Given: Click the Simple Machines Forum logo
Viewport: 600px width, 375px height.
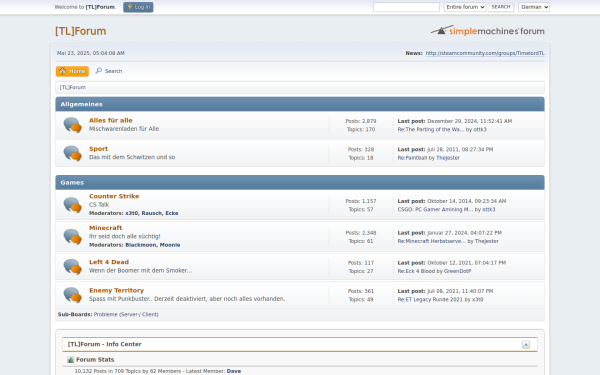Looking at the screenshot, I should coord(488,31).
